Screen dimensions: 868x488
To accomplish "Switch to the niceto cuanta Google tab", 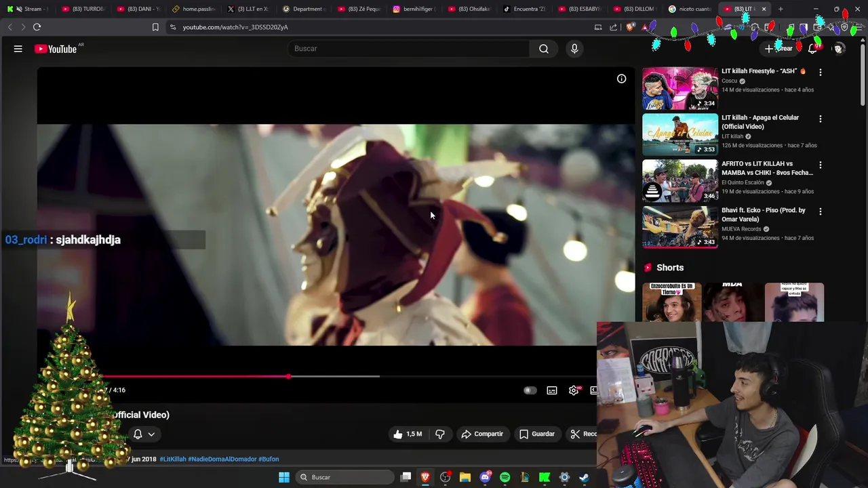I will (690, 9).
